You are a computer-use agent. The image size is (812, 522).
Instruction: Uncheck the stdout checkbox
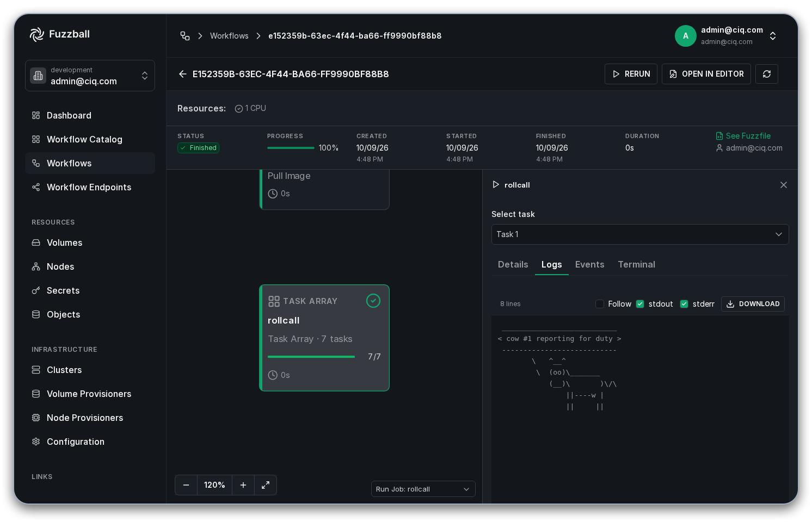tap(640, 304)
